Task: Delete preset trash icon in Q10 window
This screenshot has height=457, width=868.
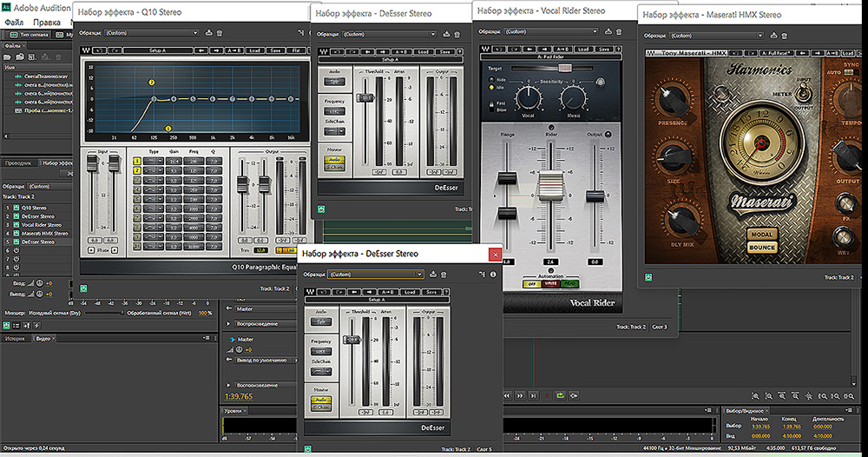Action: tap(220, 33)
